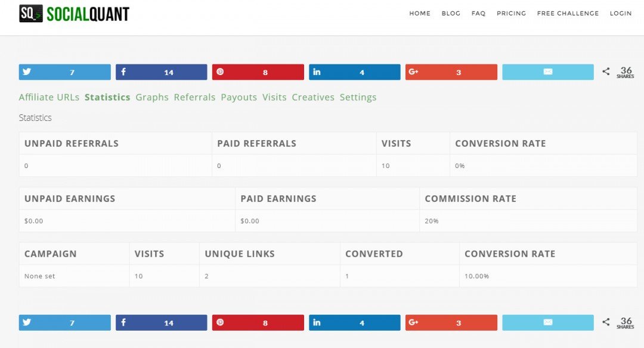View the Payouts tab
This screenshot has width=644, height=348.
[239, 97]
